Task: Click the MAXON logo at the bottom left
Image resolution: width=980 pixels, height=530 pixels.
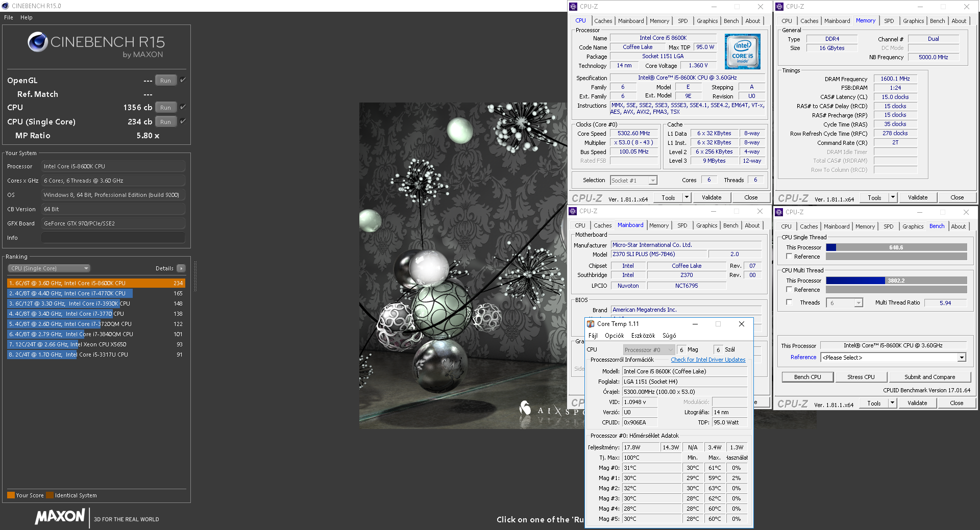Action: [60, 516]
